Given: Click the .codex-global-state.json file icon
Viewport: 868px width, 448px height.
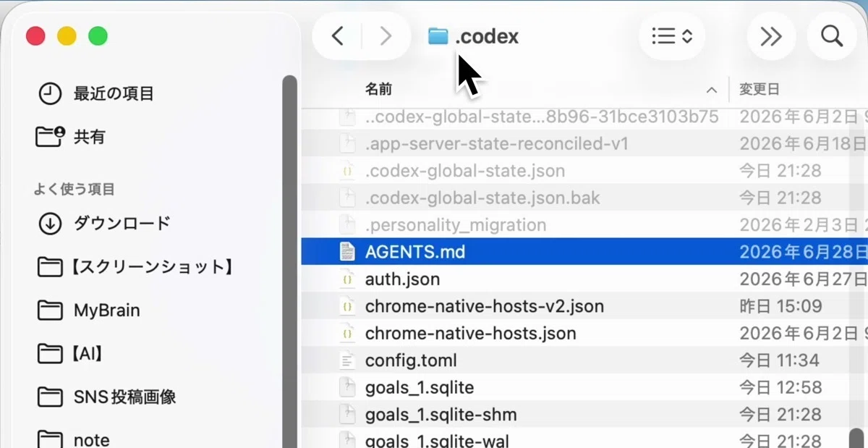Looking at the screenshot, I should (x=348, y=171).
